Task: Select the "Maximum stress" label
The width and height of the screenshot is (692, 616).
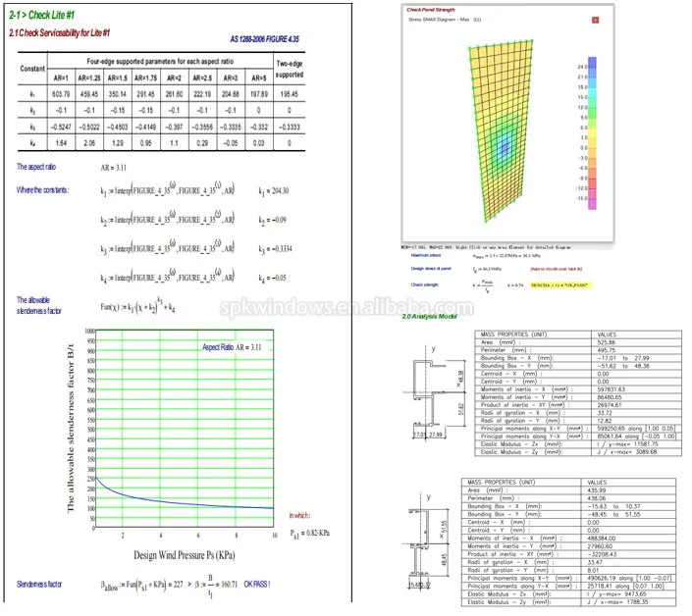Action: tap(426, 255)
